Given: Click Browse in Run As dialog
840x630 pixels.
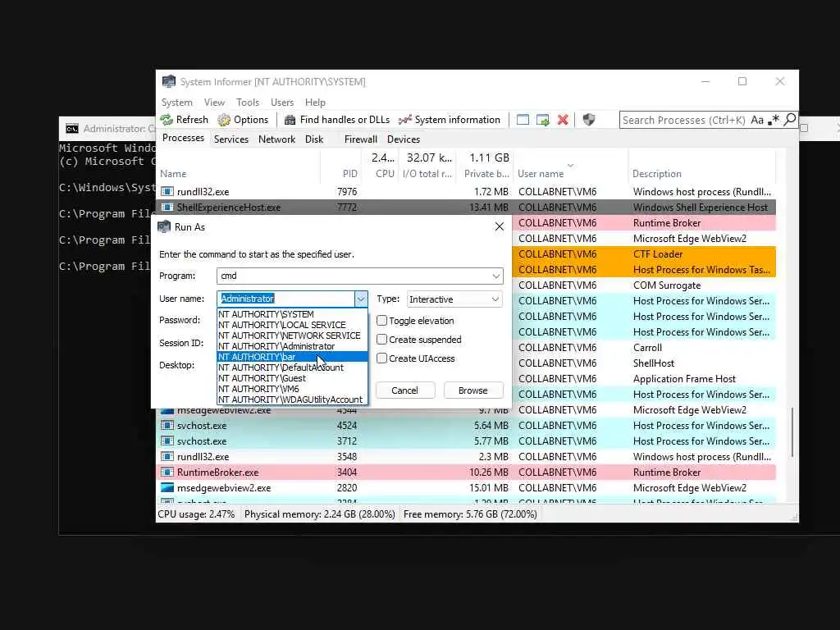Looking at the screenshot, I should (x=473, y=390).
